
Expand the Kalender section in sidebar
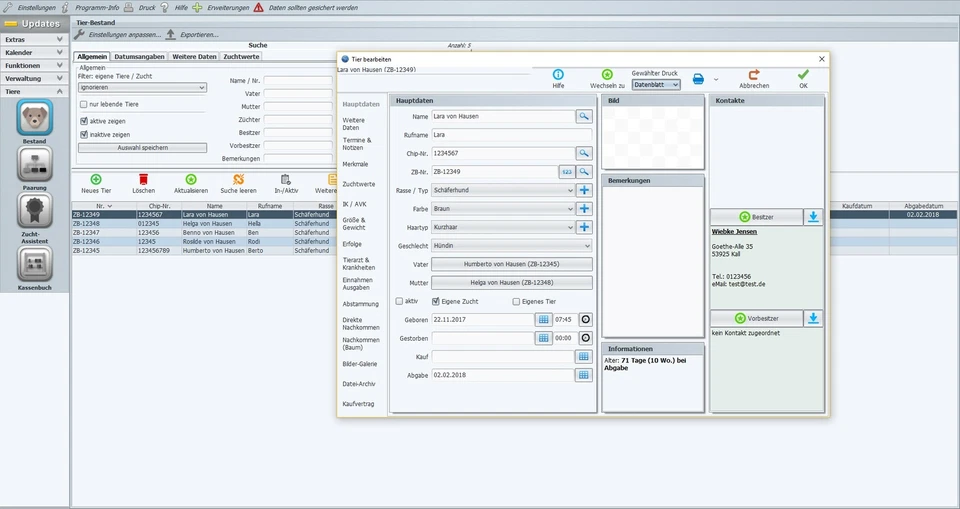(35, 52)
